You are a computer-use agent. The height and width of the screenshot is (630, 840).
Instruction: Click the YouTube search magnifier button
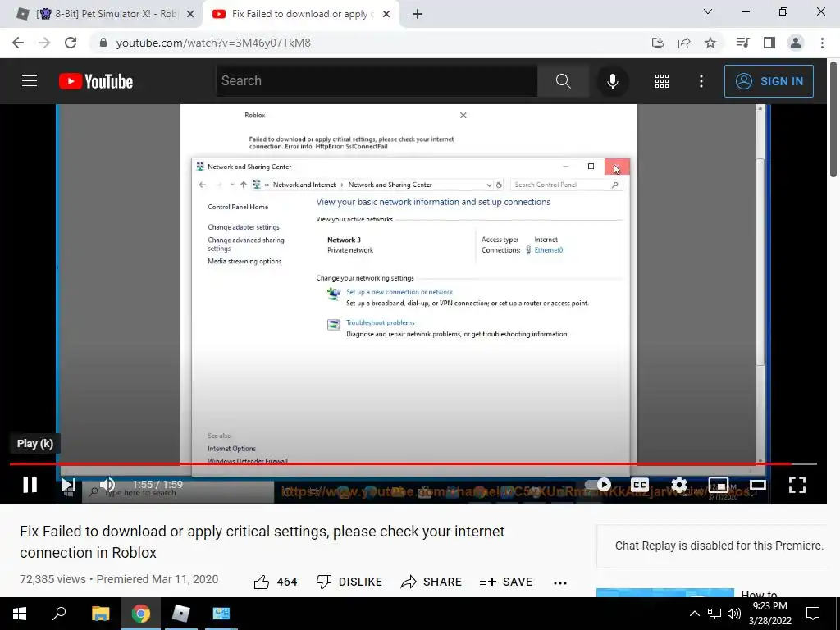[x=563, y=81]
